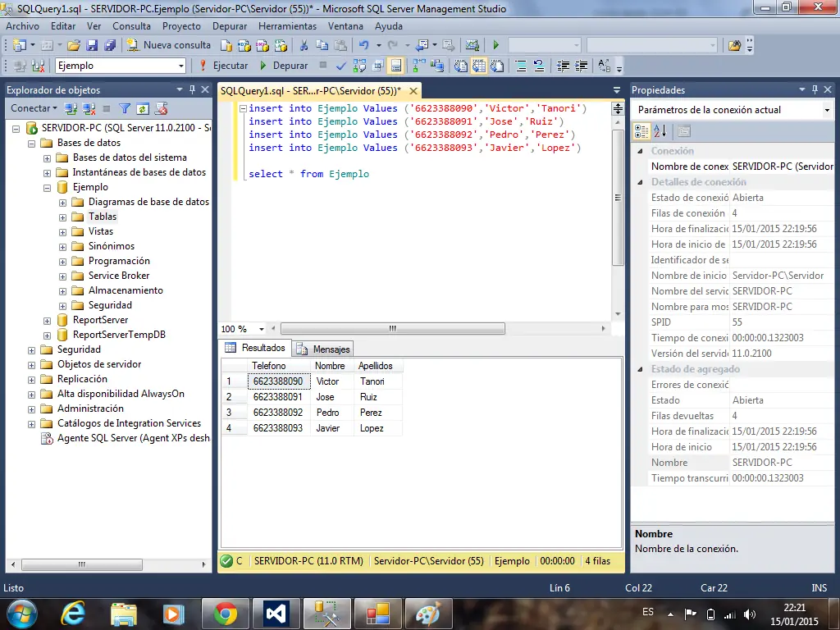Click Nueva consulta button

point(169,45)
